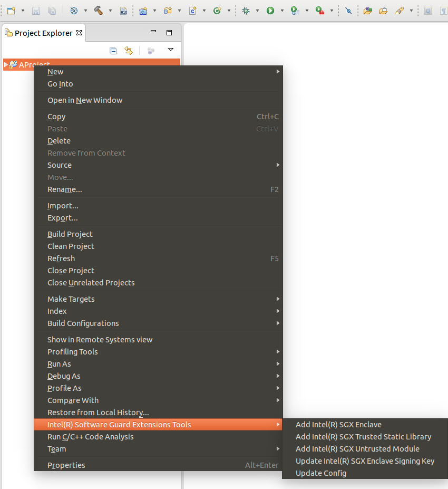
Task: Click the Build hammer icon in toolbar
Action: [x=99, y=11]
